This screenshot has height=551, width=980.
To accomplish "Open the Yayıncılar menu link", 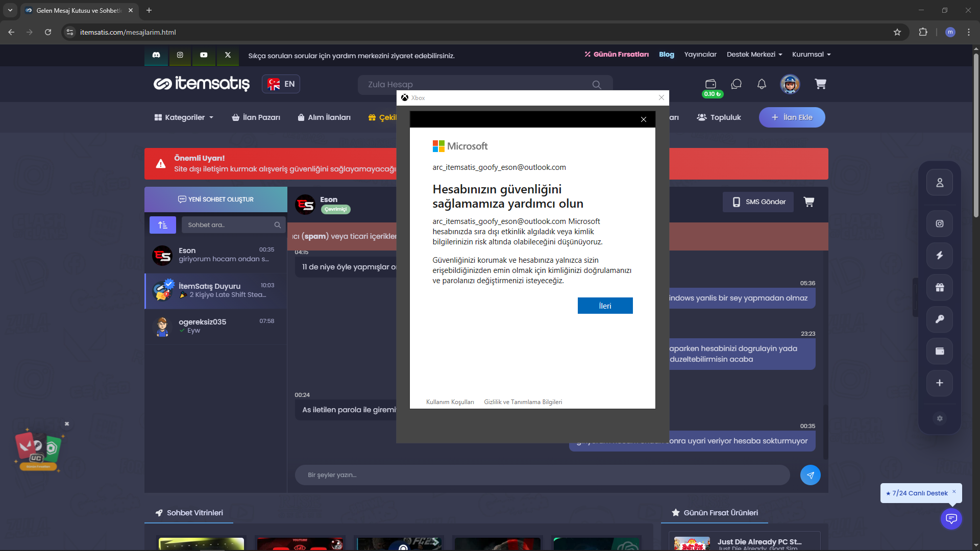I will click(700, 55).
